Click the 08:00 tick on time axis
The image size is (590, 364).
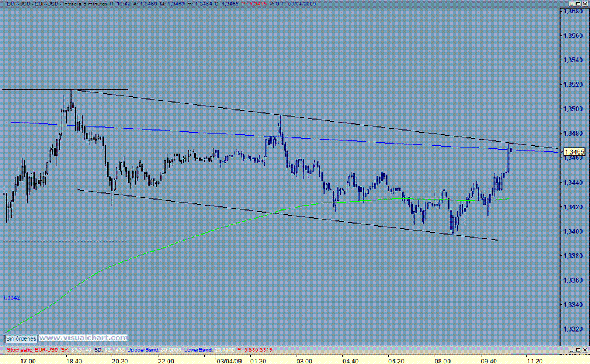(443, 361)
